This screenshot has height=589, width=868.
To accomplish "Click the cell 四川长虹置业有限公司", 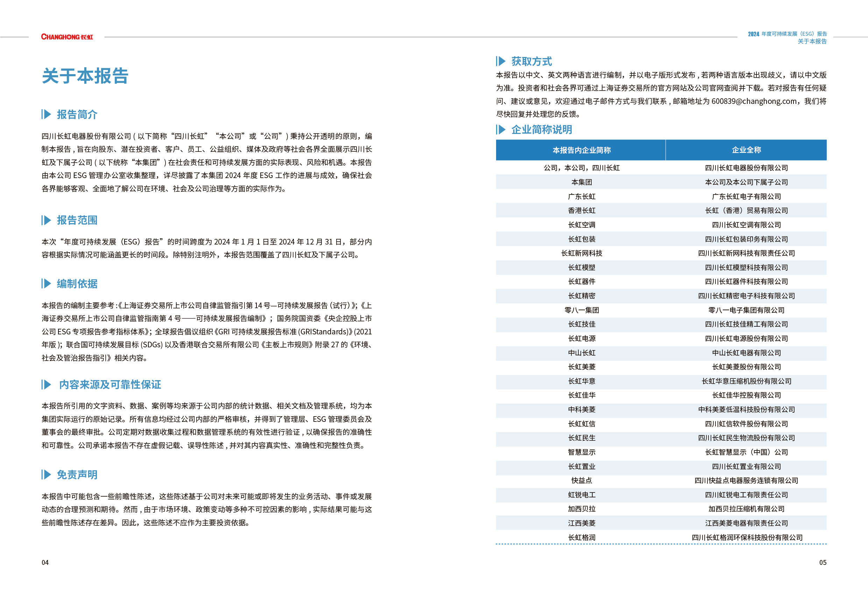I will 746,467.
